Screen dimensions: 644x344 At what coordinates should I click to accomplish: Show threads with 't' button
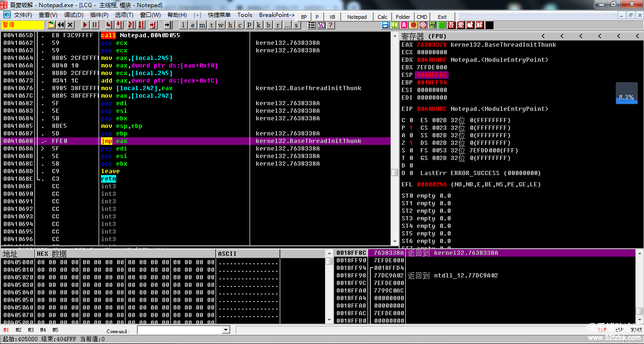211,25
